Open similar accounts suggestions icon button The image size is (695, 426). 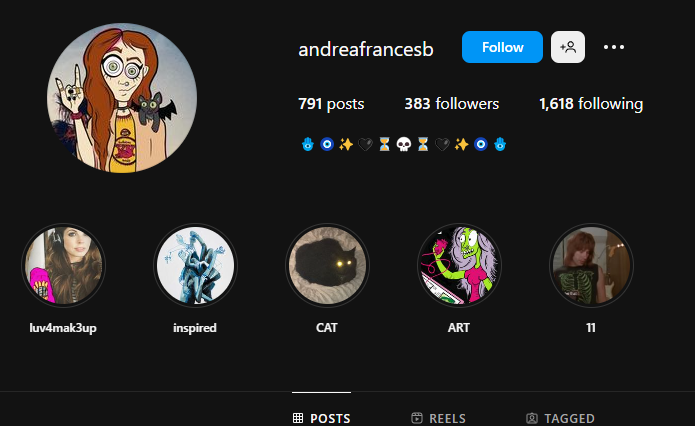pyautogui.click(x=568, y=47)
